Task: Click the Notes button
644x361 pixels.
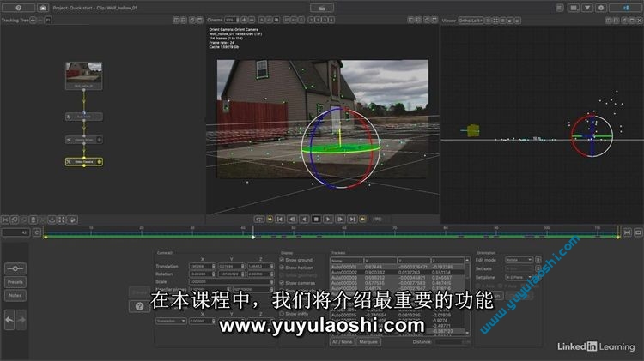Action: click(15, 295)
